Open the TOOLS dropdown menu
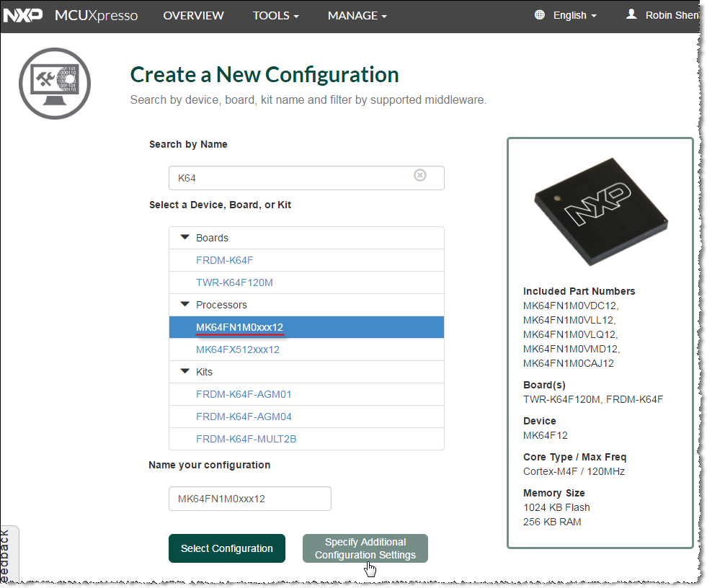 coord(275,16)
